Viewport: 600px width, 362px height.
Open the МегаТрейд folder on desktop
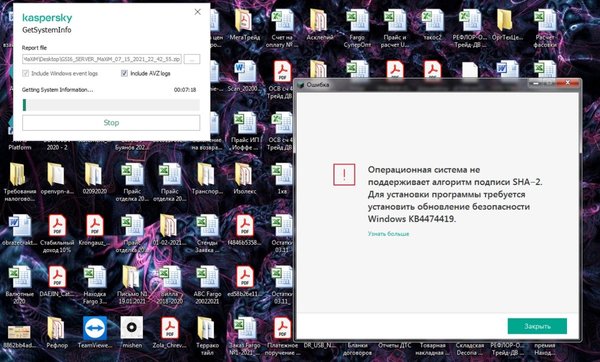244,20
